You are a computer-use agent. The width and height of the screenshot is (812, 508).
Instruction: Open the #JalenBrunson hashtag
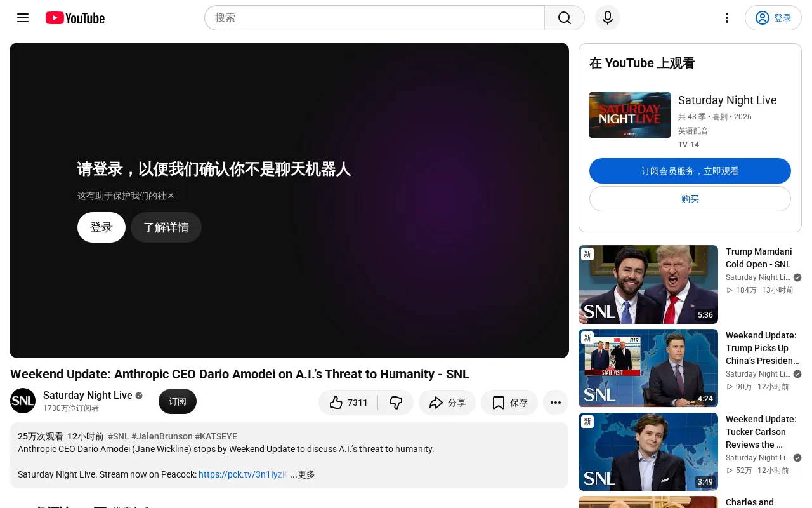tap(162, 436)
